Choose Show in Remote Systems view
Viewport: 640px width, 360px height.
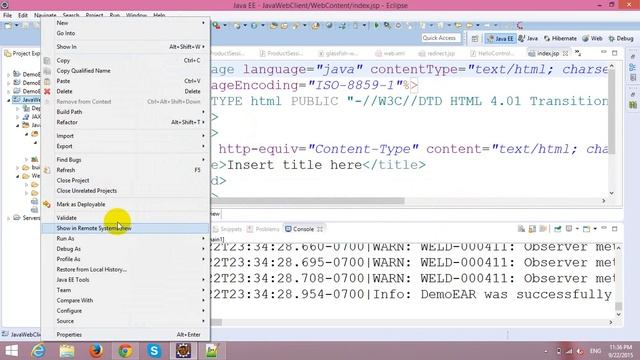click(x=126, y=228)
